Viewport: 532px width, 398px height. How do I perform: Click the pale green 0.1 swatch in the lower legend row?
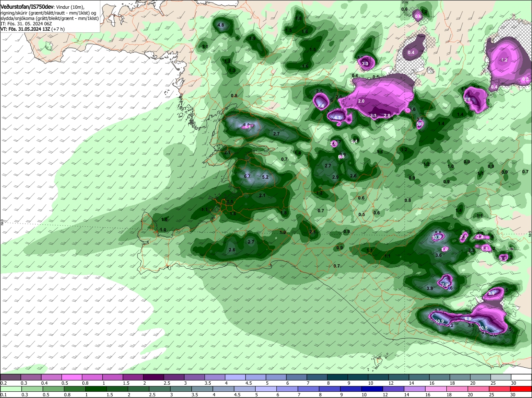click(x=11, y=388)
